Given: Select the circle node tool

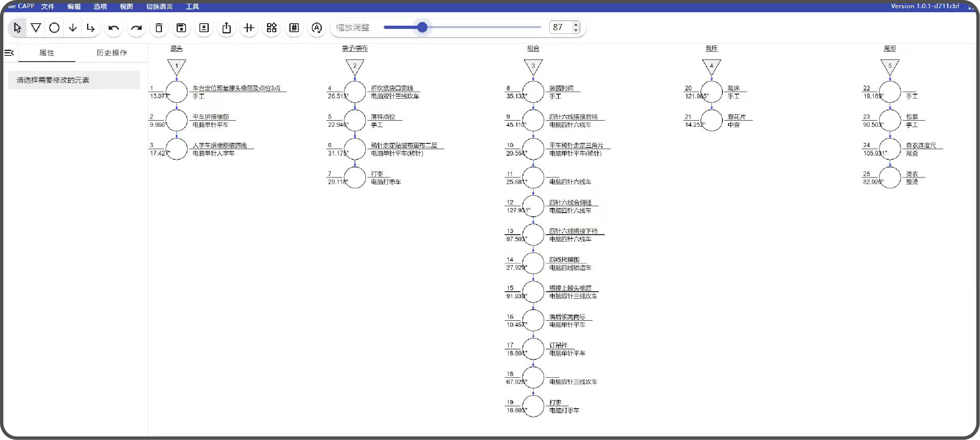Looking at the screenshot, I should click(x=54, y=28).
